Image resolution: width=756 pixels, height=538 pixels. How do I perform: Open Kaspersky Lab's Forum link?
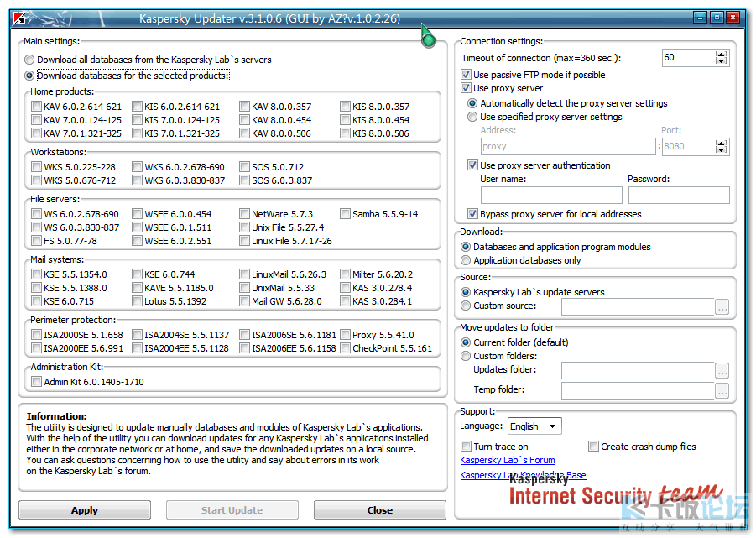(x=507, y=461)
